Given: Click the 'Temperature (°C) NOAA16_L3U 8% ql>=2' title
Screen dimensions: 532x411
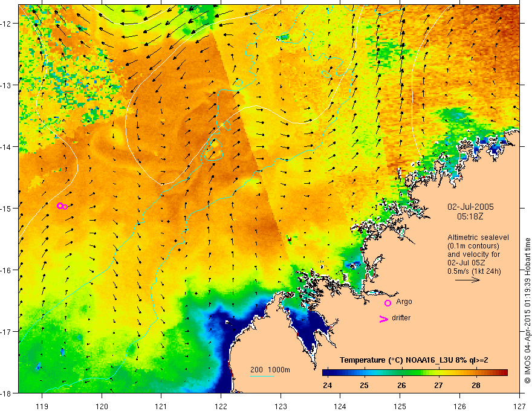Looking at the screenshot, I should tap(414, 360).
